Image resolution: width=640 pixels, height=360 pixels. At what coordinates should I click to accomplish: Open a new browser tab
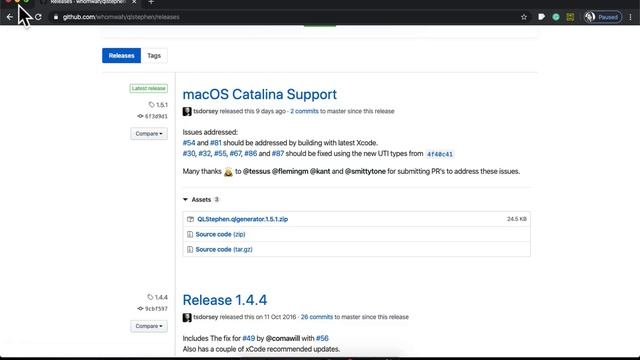pos(151,2)
